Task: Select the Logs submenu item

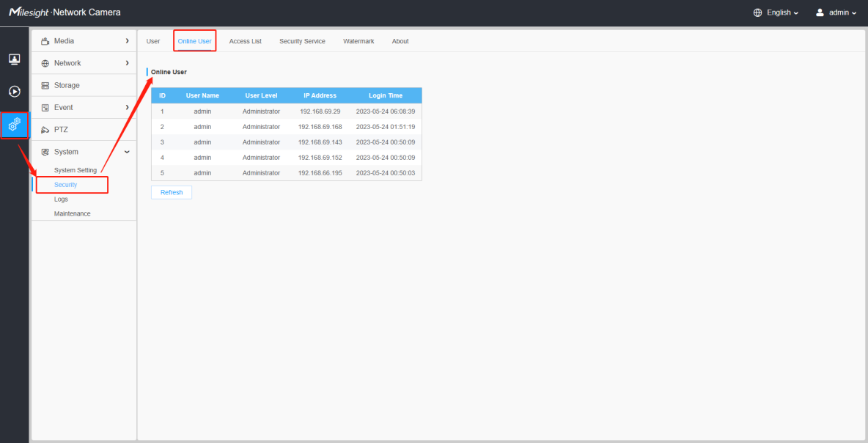Action: (62, 199)
